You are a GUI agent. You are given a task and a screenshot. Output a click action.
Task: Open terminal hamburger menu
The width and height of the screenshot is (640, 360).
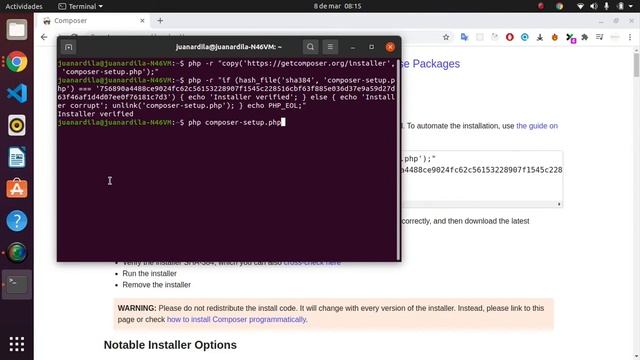330,47
